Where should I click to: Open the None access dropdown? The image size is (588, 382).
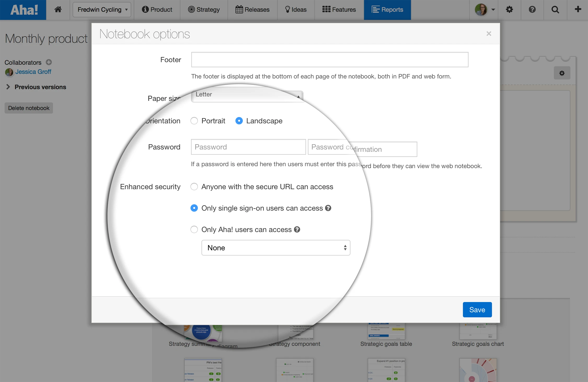tap(276, 248)
